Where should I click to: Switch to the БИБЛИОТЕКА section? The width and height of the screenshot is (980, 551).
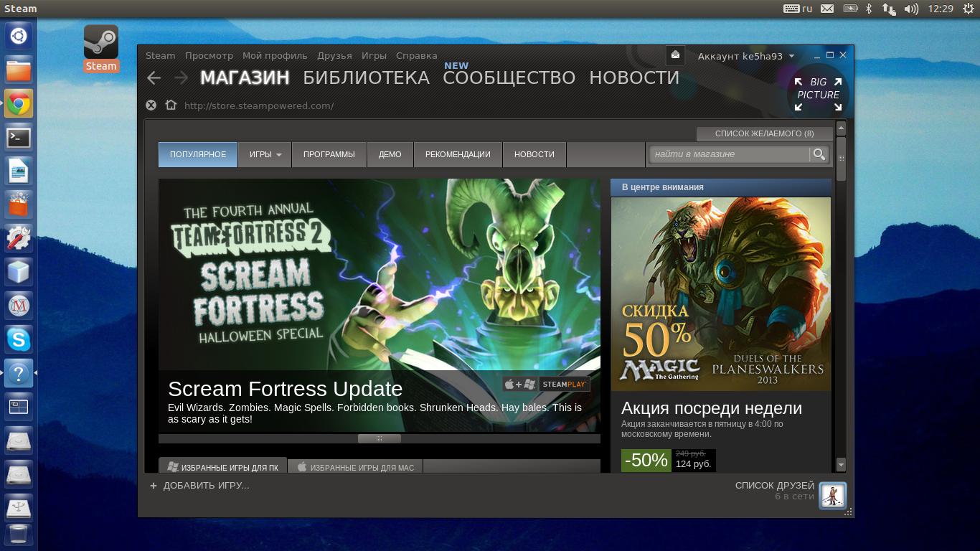pyautogui.click(x=366, y=77)
